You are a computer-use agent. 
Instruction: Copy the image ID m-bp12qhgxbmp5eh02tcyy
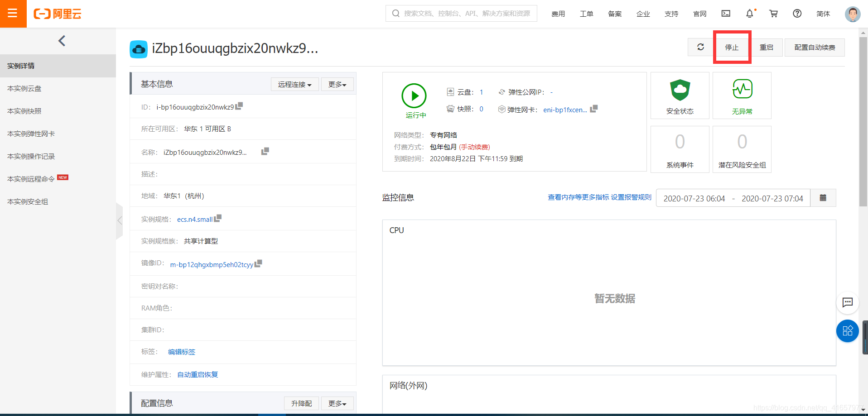(259, 263)
